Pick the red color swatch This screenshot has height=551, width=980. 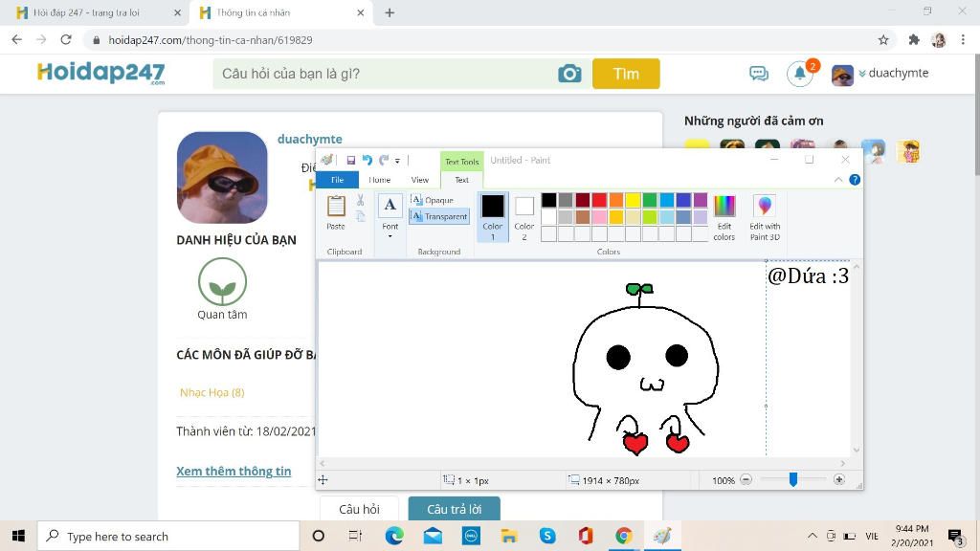click(x=599, y=200)
